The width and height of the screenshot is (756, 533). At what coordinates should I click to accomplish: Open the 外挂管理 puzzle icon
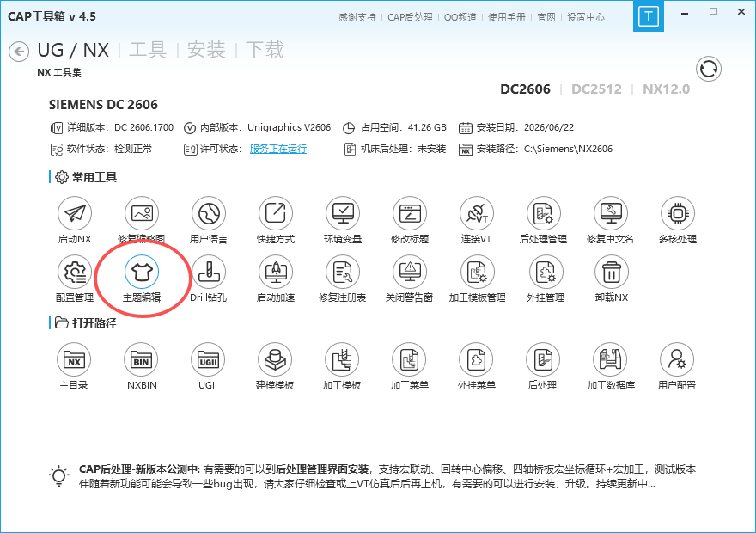546,272
